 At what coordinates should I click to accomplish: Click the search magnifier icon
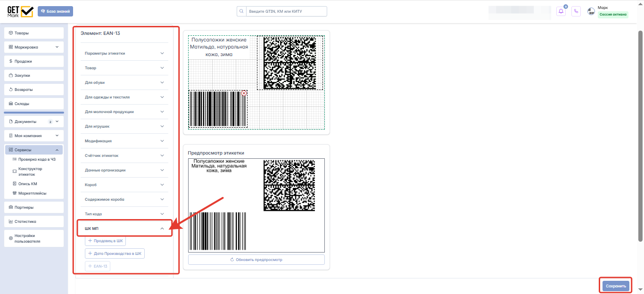(241, 11)
